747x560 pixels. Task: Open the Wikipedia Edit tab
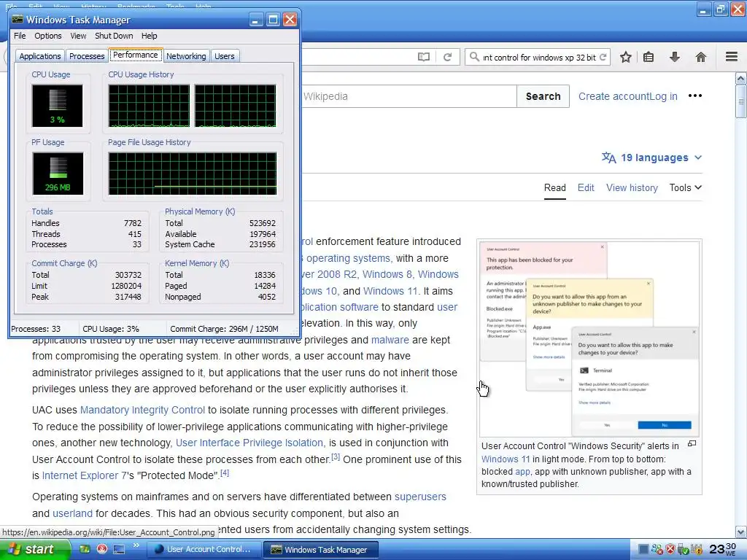(586, 187)
